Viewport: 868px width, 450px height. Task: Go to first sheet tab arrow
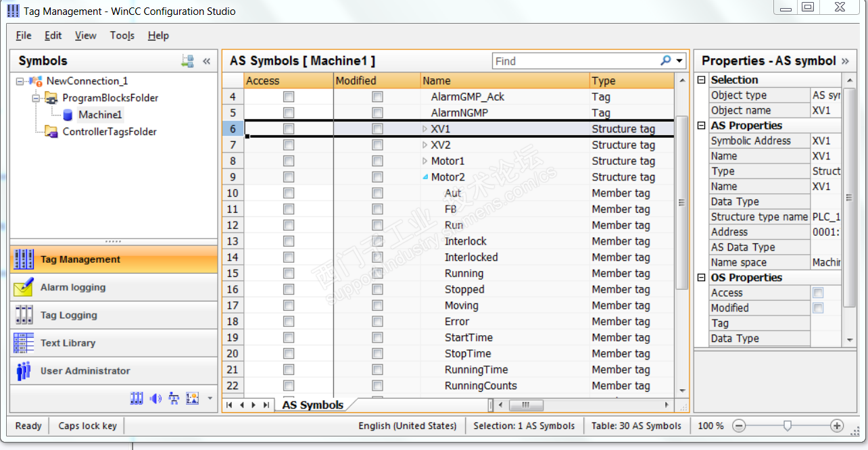coord(229,405)
